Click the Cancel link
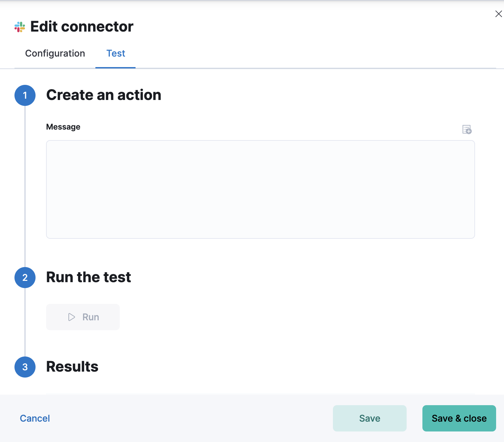504x442 pixels. pyautogui.click(x=35, y=418)
